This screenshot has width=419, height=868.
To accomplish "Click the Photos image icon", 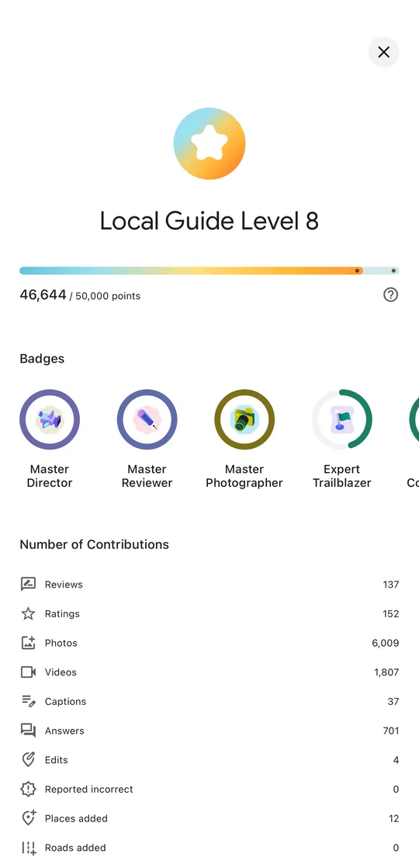I will tap(28, 643).
